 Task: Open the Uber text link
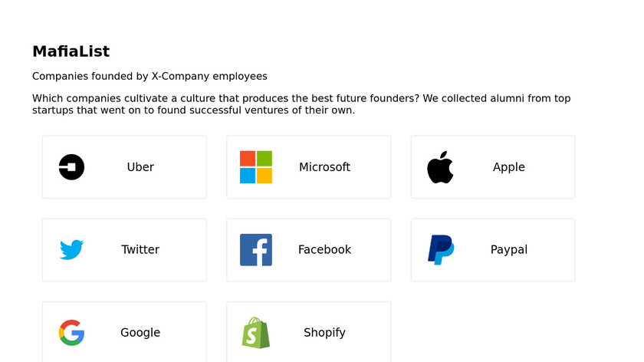pos(140,167)
